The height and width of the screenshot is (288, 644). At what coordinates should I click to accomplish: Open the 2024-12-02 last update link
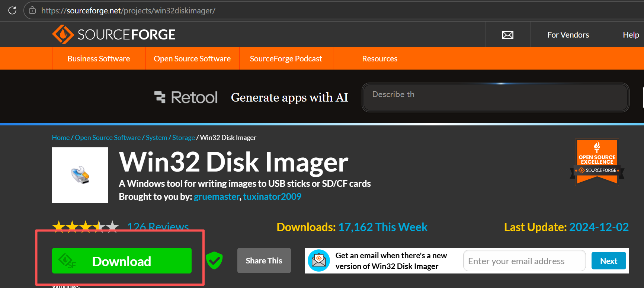tap(599, 227)
